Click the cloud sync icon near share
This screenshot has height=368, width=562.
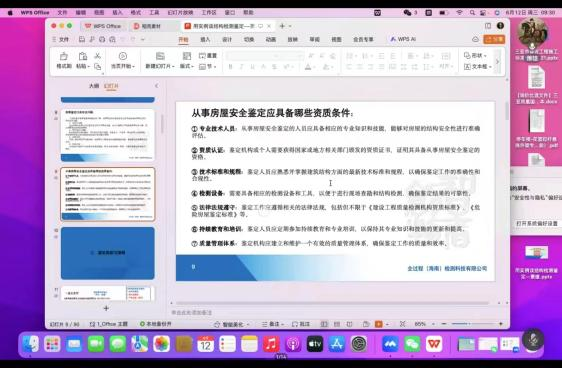pos(475,39)
